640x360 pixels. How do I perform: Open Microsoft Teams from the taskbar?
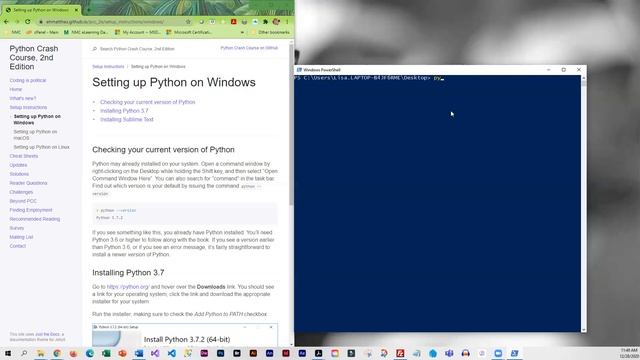449,353
